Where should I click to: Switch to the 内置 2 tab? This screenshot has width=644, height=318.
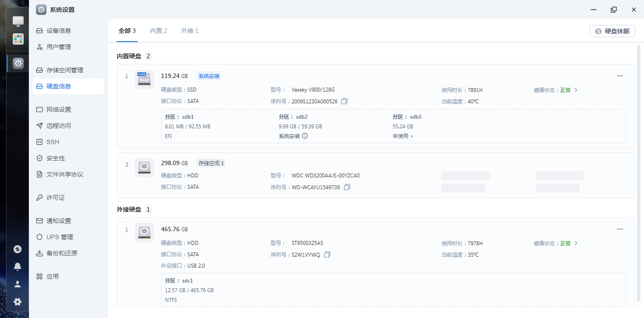[x=158, y=31]
